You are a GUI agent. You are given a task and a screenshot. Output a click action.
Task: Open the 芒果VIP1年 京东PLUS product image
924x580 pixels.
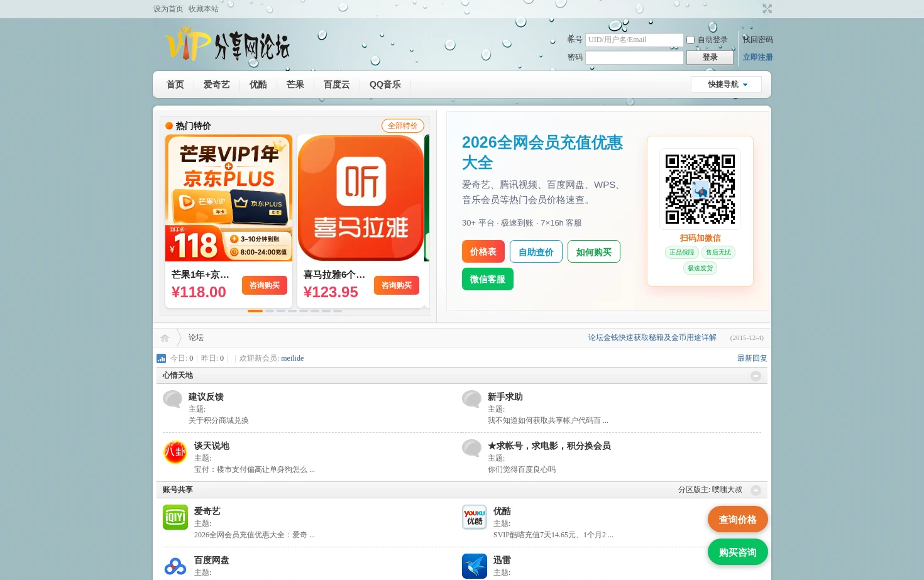pyautogui.click(x=229, y=198)
